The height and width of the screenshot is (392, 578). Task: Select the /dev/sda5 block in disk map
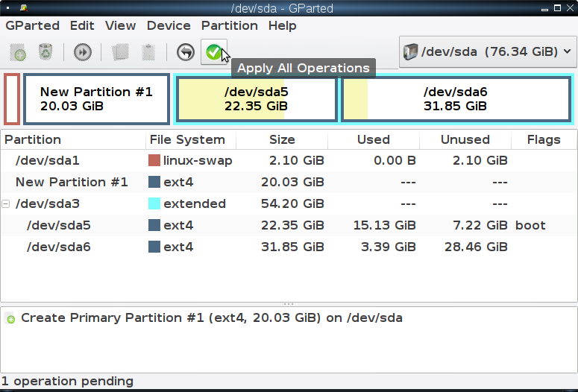coord(257,99)
